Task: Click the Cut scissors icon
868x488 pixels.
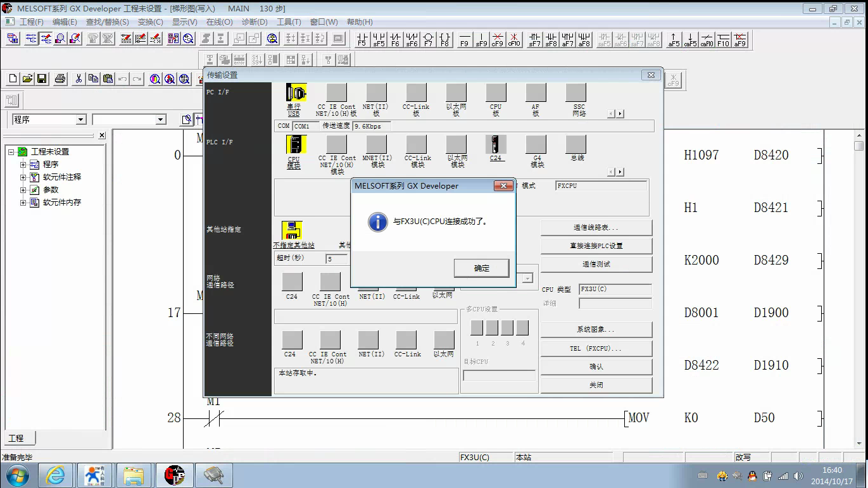Action: pos(79,79)
